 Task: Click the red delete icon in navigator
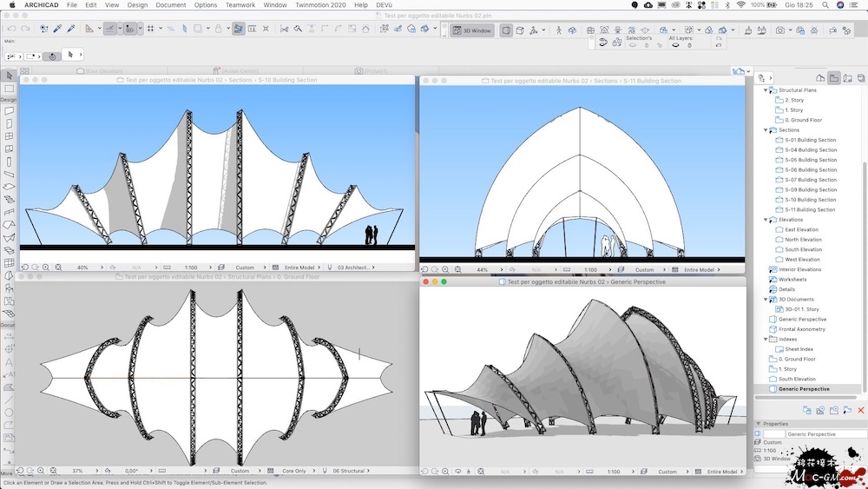click(x=861, y=410)
